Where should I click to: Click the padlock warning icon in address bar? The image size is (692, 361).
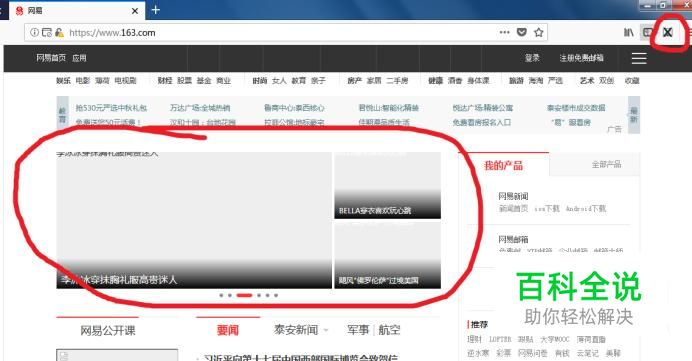59,32
